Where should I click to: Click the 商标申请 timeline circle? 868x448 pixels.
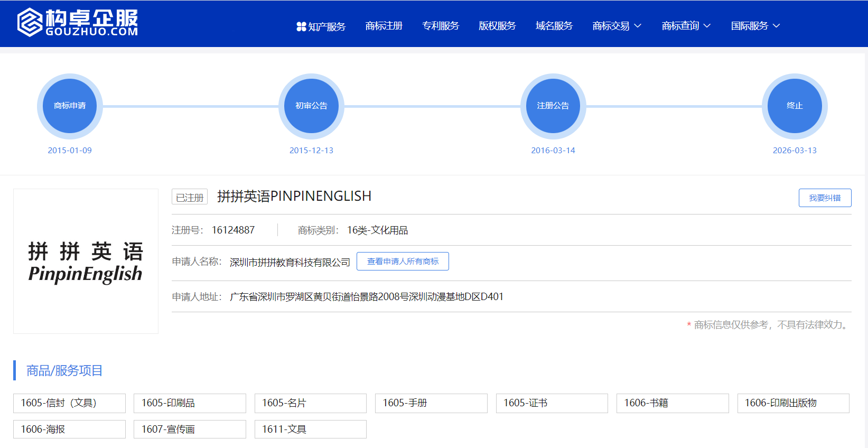(x=70, y=106)
